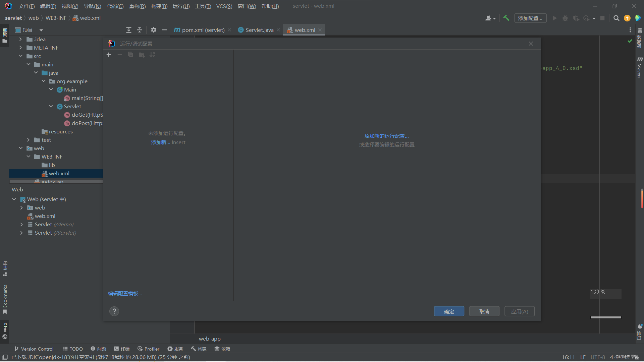
Task: Click the 编辑配置模板... link
Action: coord(125,294)
